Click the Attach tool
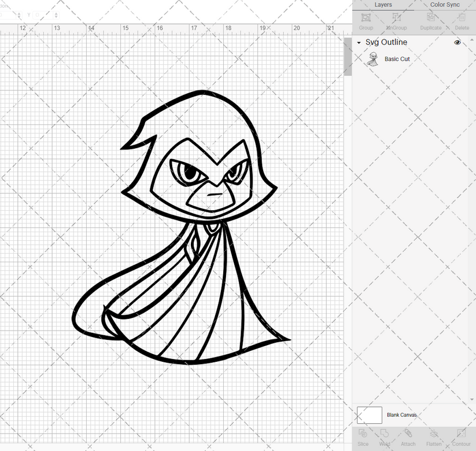This screenshot has height=451, width=476. click(x=408, y=436)
